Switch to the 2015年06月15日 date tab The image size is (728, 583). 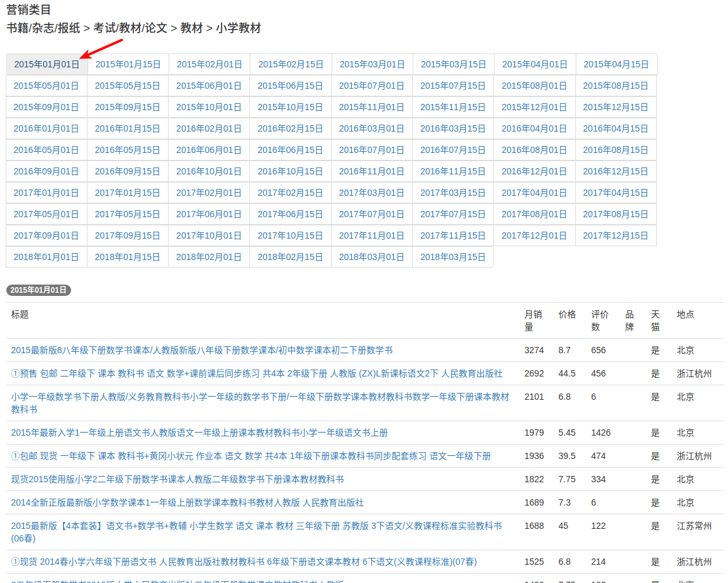(x=290, y=86)
